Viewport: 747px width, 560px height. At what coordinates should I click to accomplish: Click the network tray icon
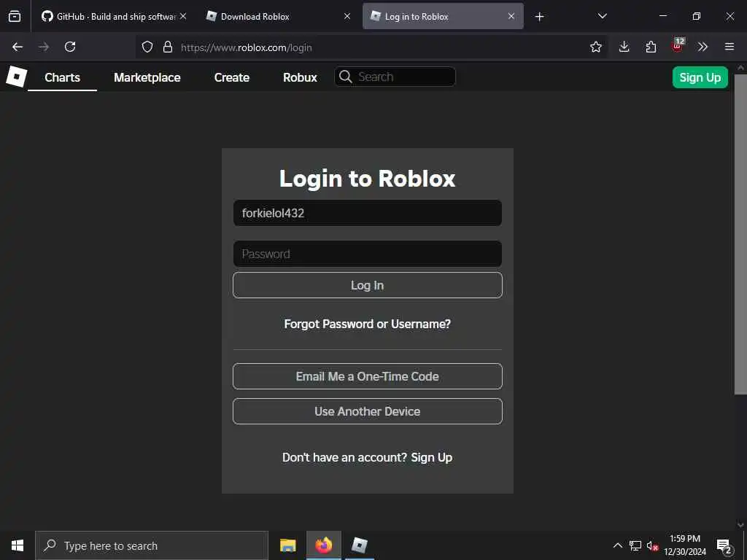(x=635, y=545)
